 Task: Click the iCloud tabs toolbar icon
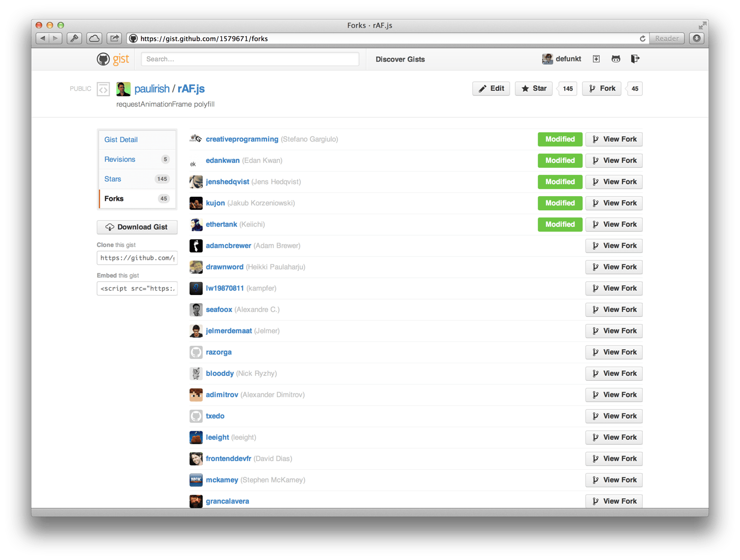[x=94, y=38]
